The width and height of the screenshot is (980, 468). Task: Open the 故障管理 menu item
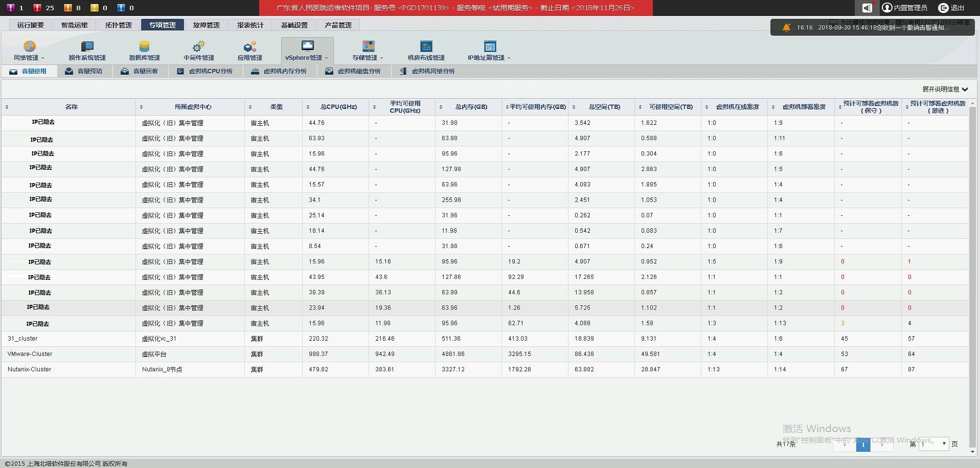tap(207, 25)
